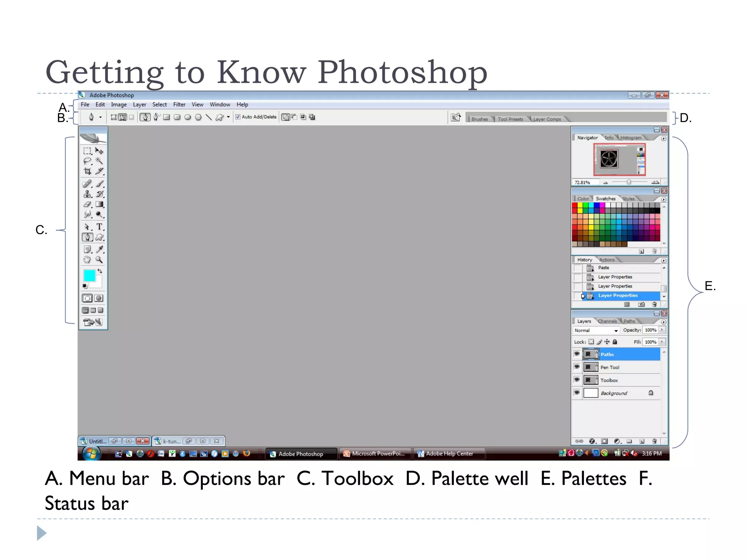Switch to the Histogram tab
The image size is (747, 560).
[631, 137]
